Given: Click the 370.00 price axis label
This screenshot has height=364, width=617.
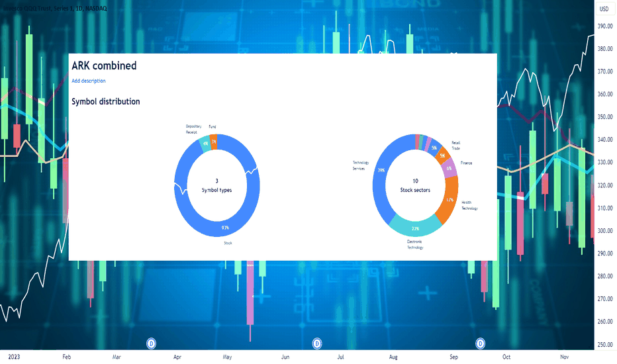Looking at the screenshot, I should [605, 71].
